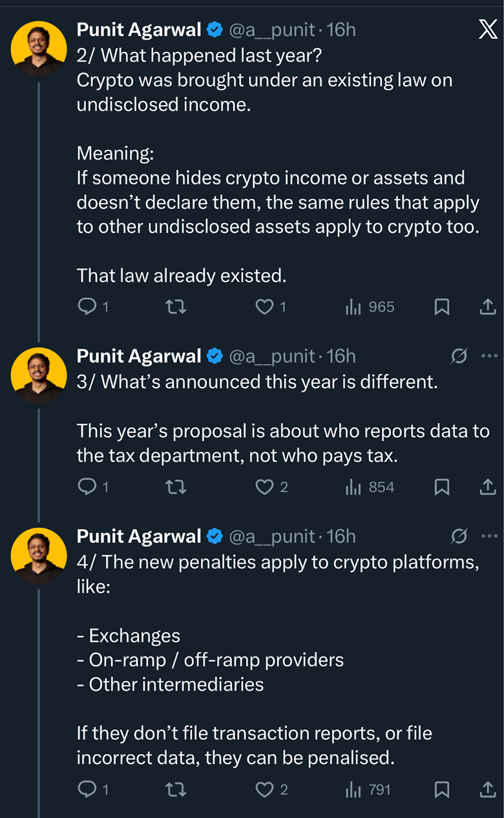Click the profile avatar on 4/ tweet

click(39, 555)
